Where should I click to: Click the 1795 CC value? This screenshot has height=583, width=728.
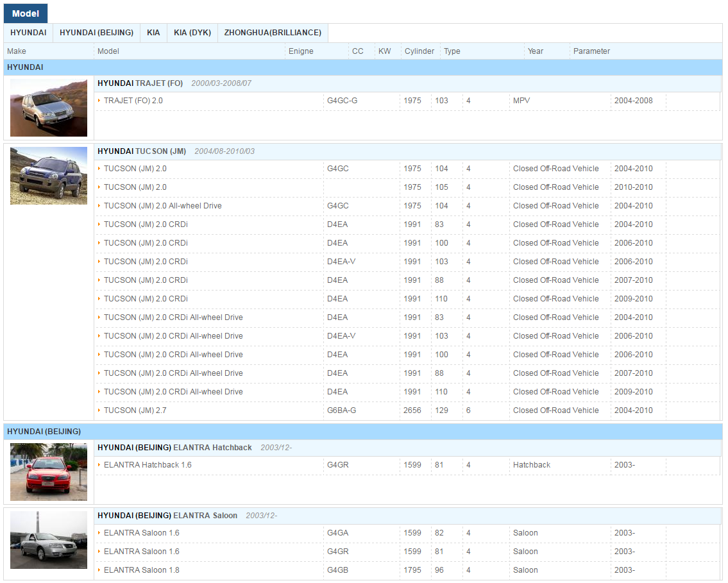point(412,570)
